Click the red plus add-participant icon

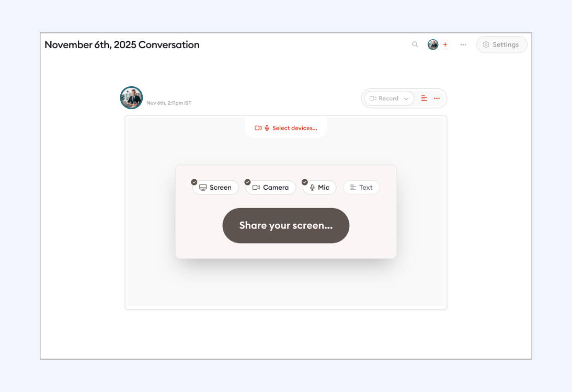(445, 45)
